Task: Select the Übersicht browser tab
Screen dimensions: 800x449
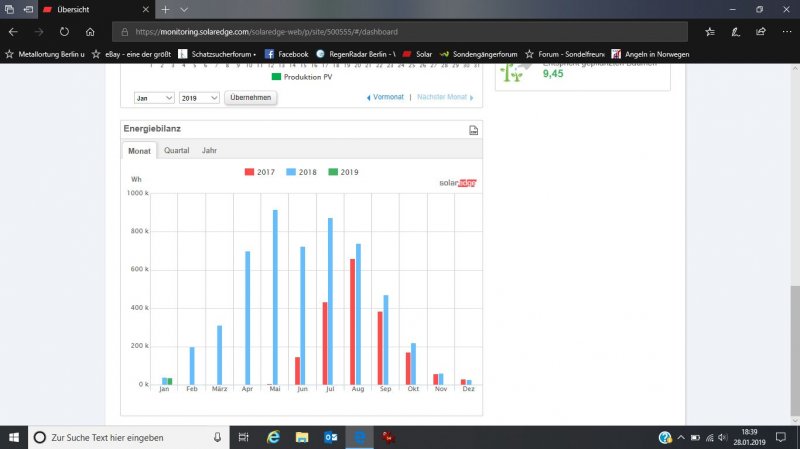Action: tap(95, 9)
